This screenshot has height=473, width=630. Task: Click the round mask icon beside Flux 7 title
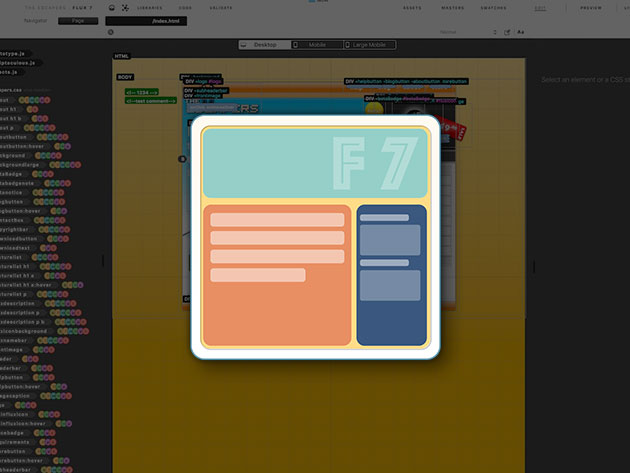tap(112, 8)
